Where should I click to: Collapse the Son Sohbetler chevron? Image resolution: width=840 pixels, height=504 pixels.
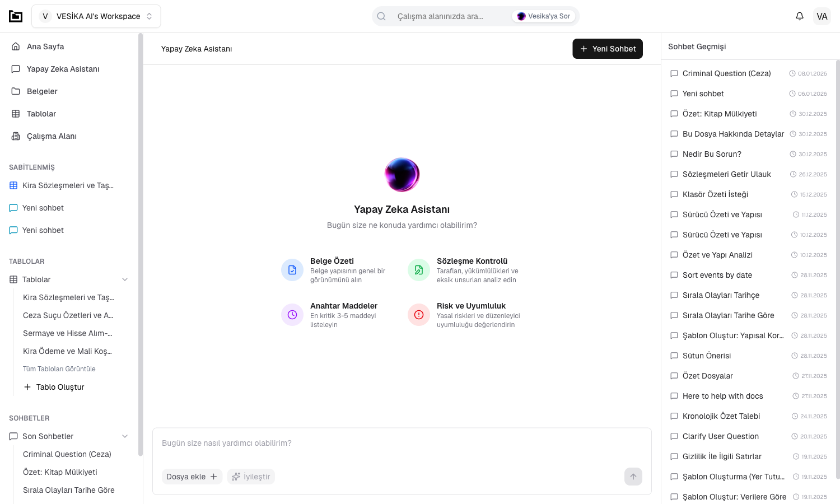pos(125,436)
